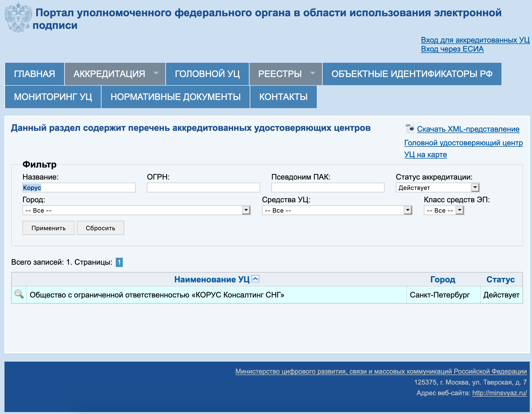The height and width of the screenshot is (414, 532).
Task: Click into the ОГРН input field
Action: 203,187
